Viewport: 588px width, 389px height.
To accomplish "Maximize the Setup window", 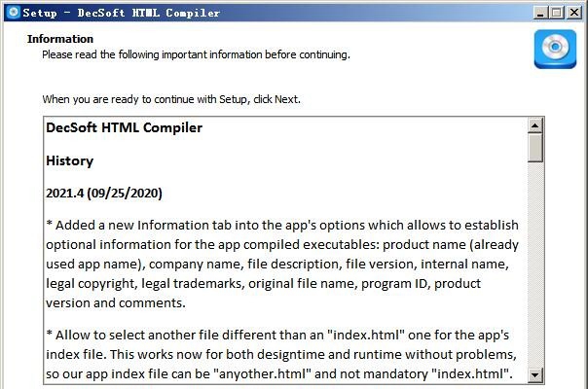I will pyautogui.click(x=557, y=13).
